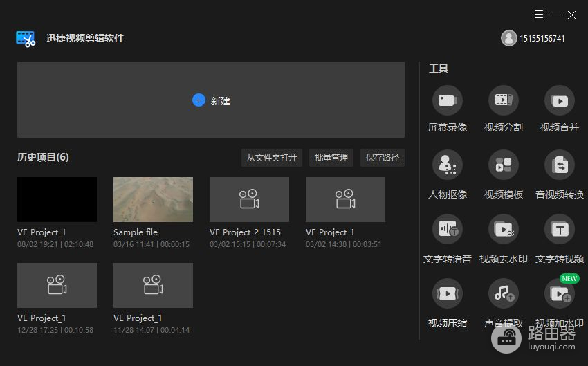
Task: Open the 屏幕录像 screen recording tool
Action: click(x=447, y=100)
